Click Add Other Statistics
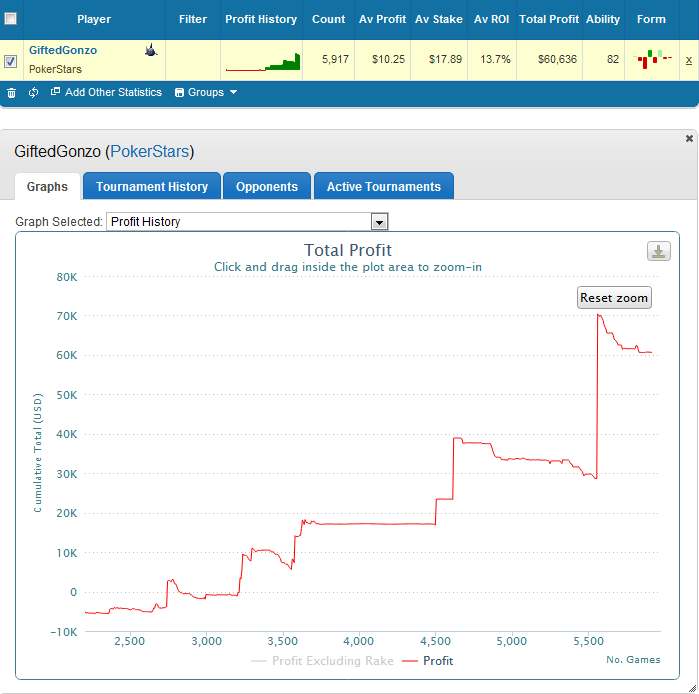This screenshot has height=694, width=699. click(x=113, y=92)
